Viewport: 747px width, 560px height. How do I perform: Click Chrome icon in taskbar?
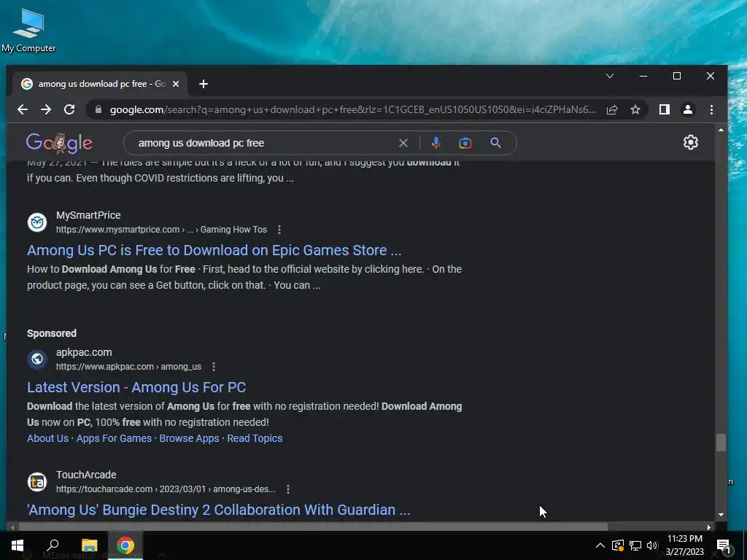(125, 545)
